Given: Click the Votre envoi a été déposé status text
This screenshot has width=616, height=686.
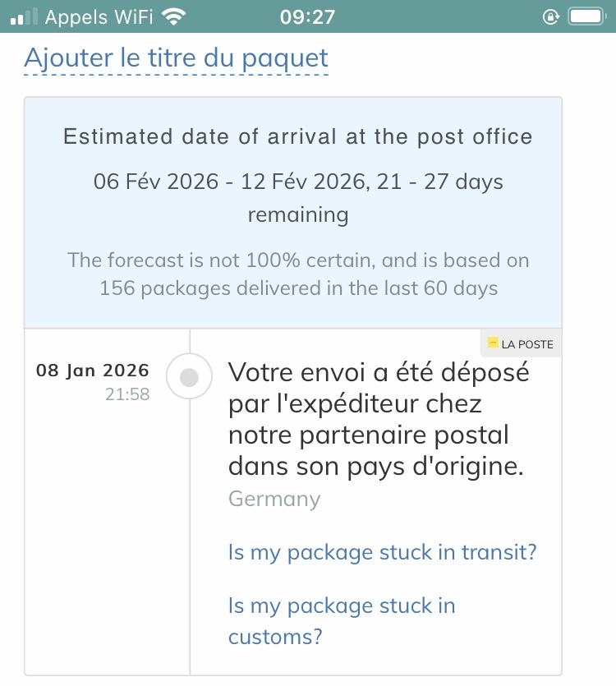Looking at the screenshot, I should [x=378, y=419].
